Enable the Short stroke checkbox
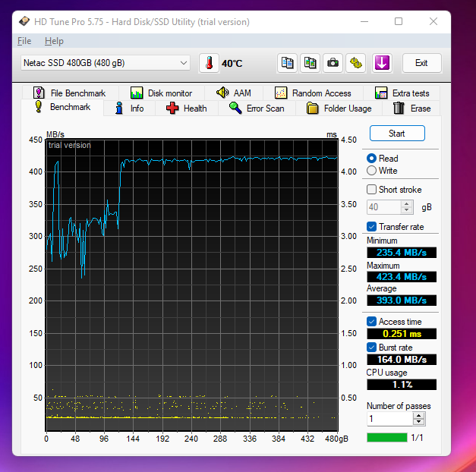 click(371, 190)
